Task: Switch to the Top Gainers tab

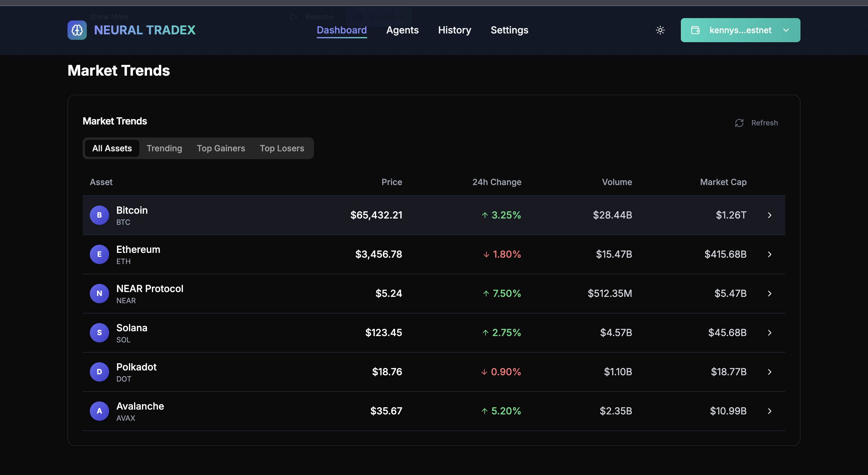Action: [x=221, y=148]
